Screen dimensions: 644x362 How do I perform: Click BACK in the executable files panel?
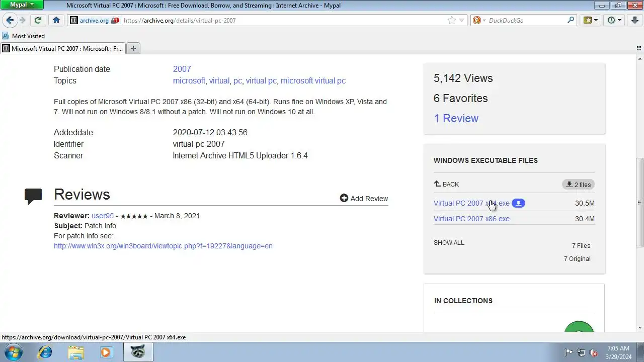pos(446,184)
